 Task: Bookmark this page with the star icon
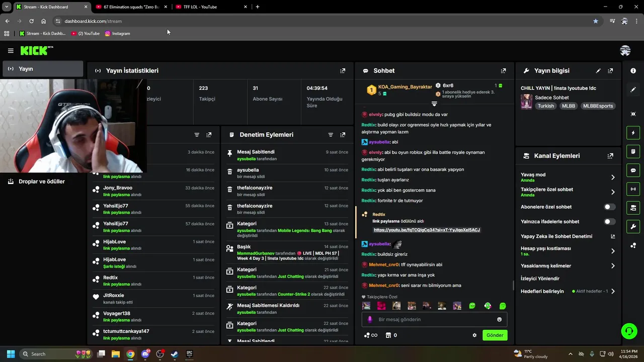tap(596, 21)
